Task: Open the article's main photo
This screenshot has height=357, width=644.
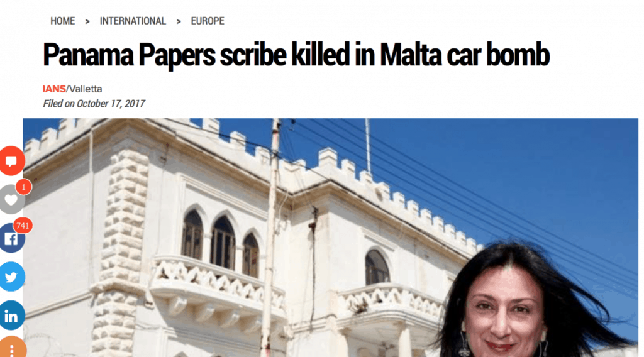Action: pos(331,238)
